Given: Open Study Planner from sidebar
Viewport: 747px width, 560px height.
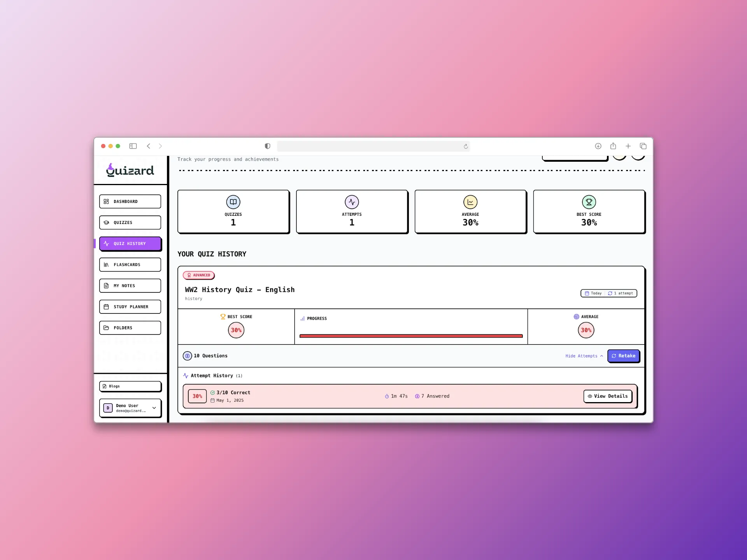Looking at the screenshot, I should (x=130, y=307).
